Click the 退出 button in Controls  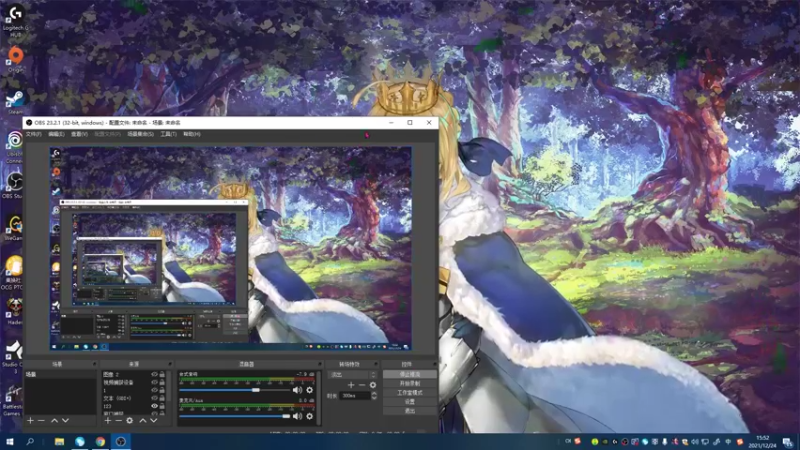(410, 411)
